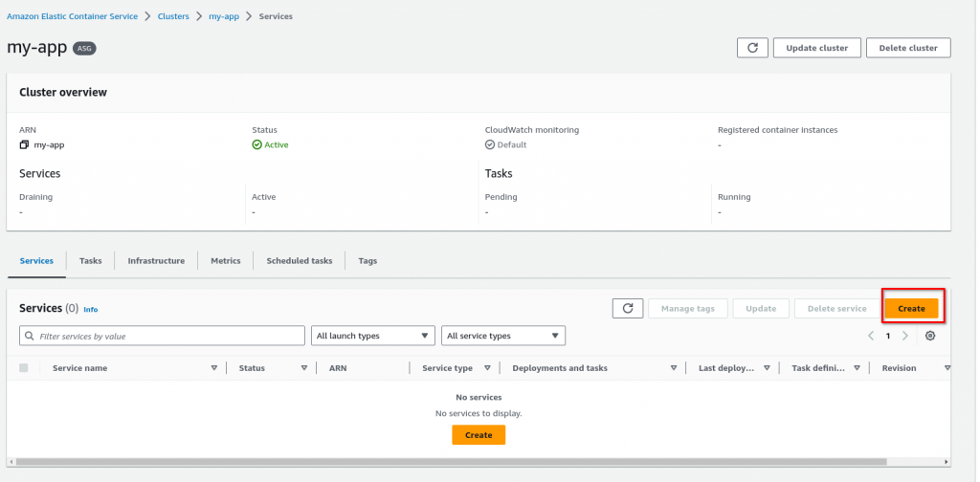Screen dimensions: 980x482
Task: Click Manage tags button
Action: tap(687, 309)
